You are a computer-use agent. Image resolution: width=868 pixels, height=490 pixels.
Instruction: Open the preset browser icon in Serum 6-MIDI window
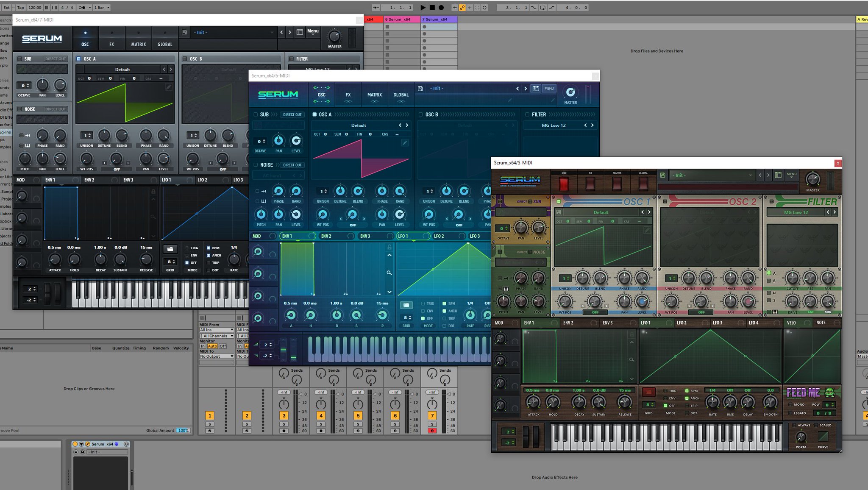(x=536, y=89)
